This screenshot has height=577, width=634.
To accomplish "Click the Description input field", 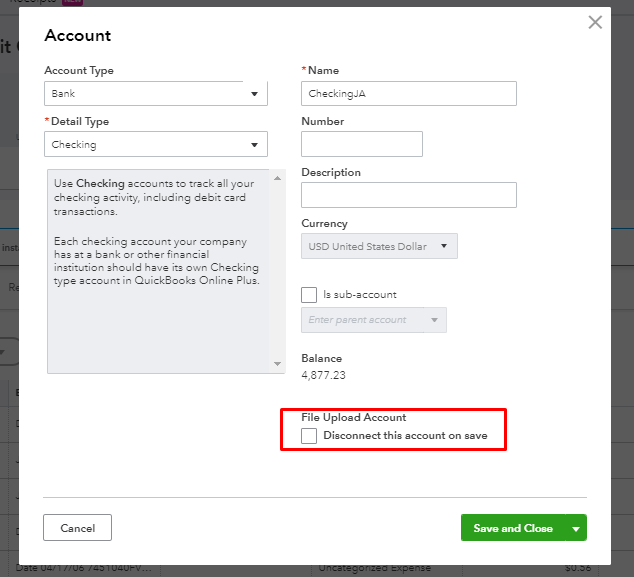I will [x=408, y=195].
